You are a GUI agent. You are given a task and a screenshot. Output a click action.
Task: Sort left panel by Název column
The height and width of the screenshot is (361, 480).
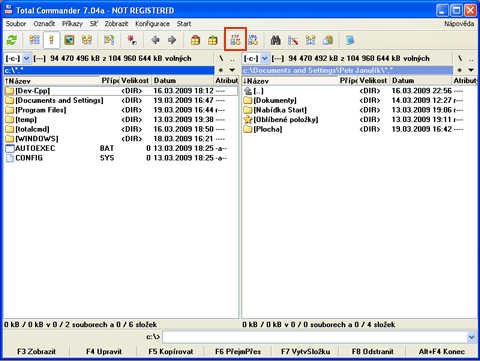(52, 81)
